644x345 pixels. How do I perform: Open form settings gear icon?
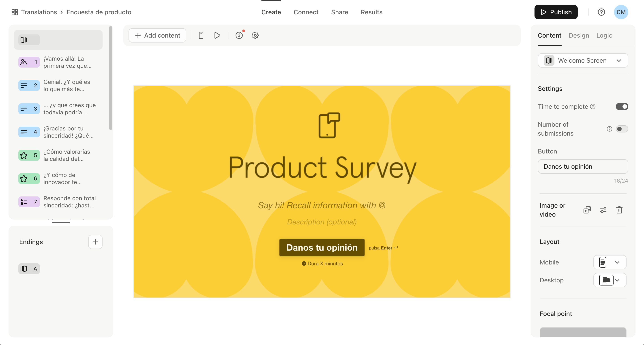coord(255,35)
